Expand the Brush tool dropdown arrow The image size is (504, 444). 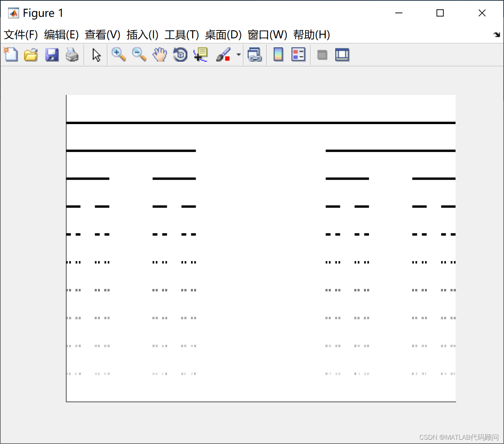(x=238, y=55)
